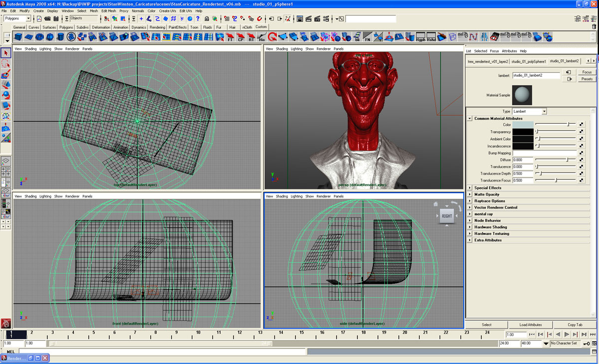Click the Load Attributes button
Screen dimensions: 599x364
coord(530,325)
